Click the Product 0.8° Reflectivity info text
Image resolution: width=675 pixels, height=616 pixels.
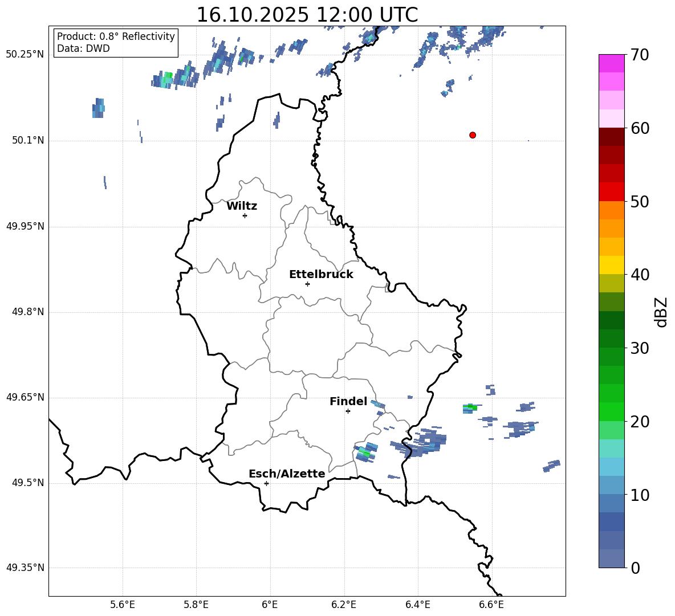(116, 36)
